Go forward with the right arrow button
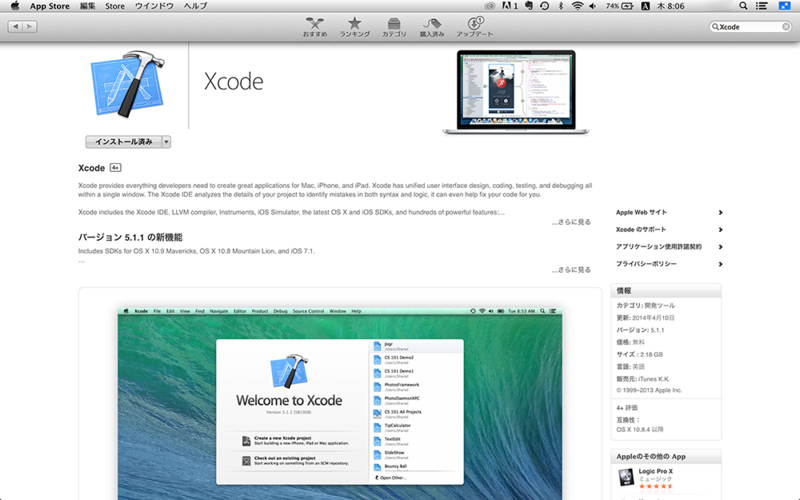800x500 pixels. (x=30, y=27)
